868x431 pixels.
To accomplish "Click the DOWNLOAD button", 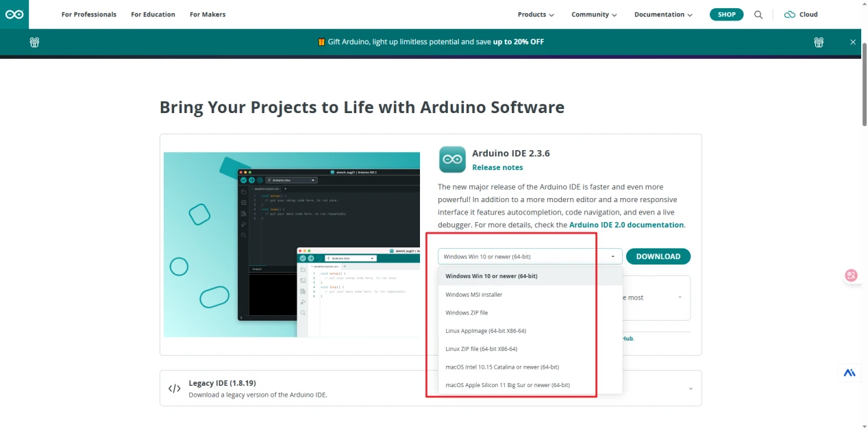I will coord(658,256).
